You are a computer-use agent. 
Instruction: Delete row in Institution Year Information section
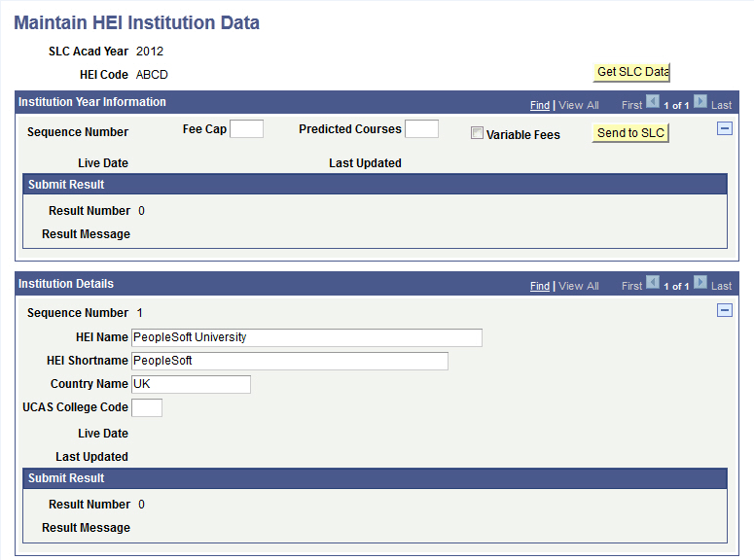coord(724,128)
